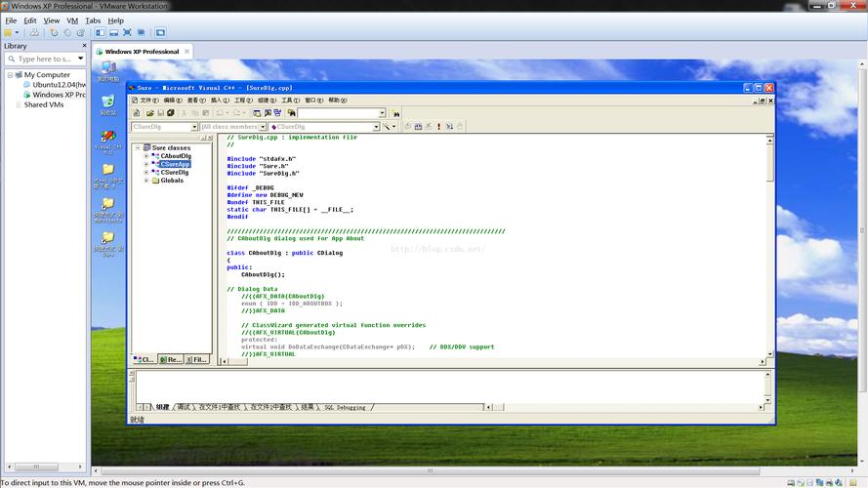868x488 pixels.
Task: Click the VMware power/suspend toolbar icon
Action: click(8, 32)
